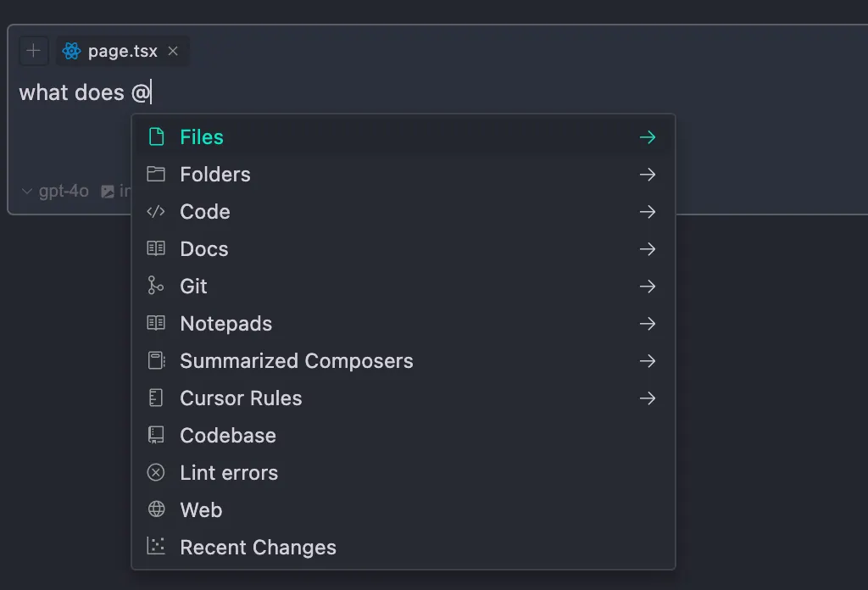Remove the page.tsx context pill
Screen dimensions: 868x590
pyautogui.click(x=173, y=51)
